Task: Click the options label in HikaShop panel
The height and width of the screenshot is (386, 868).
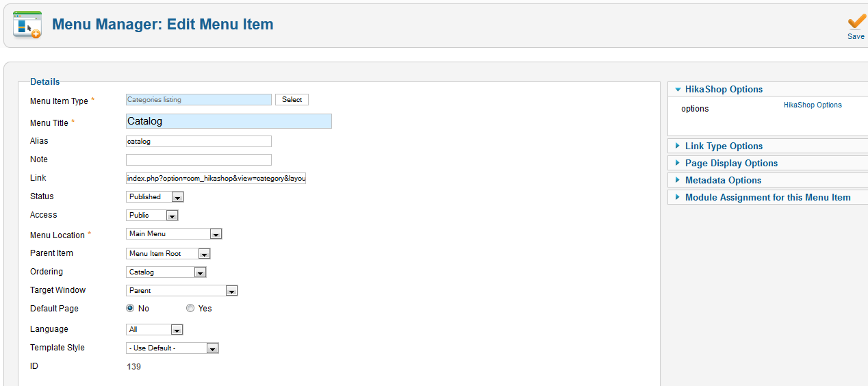Action: click(x=695, y=109)
